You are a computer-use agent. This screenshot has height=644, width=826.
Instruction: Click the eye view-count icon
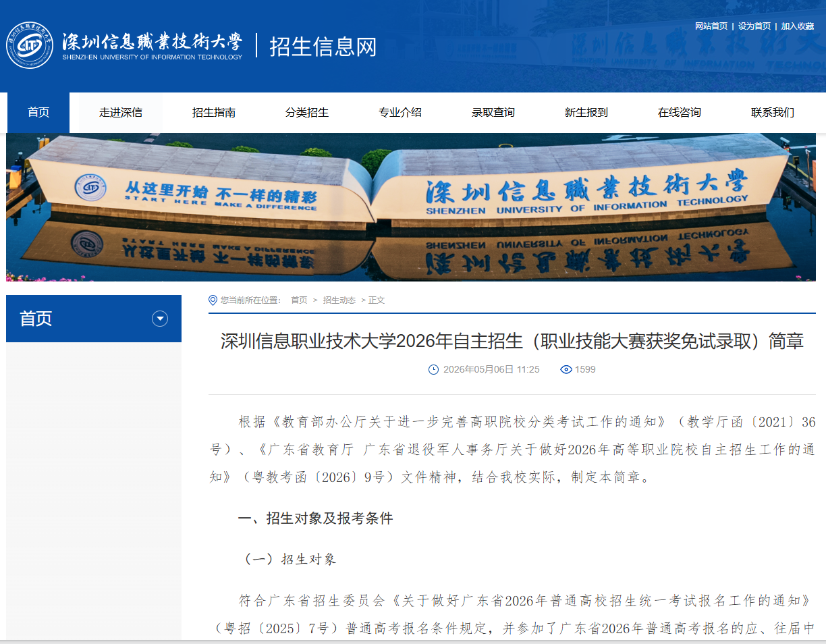click(566, 369)
